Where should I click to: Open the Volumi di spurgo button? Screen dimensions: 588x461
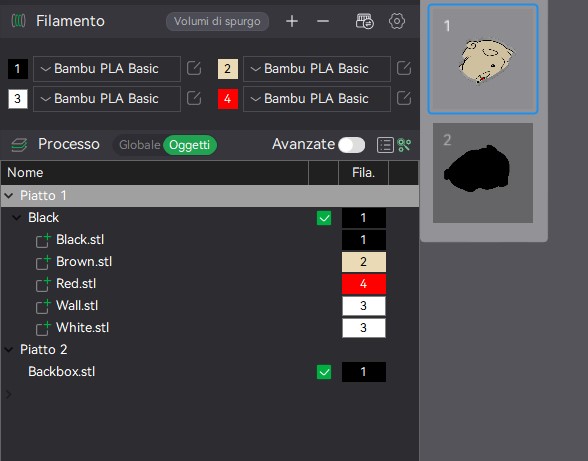click(x=217, y=21)
